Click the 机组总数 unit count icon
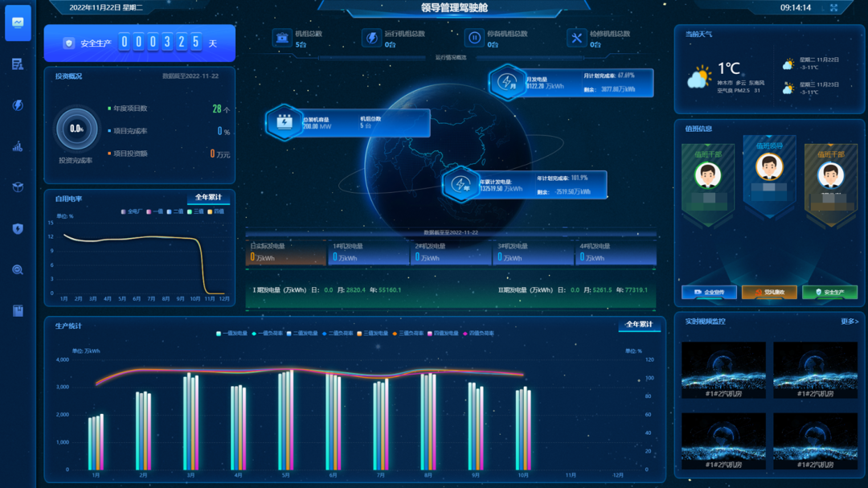 [282, 38]
